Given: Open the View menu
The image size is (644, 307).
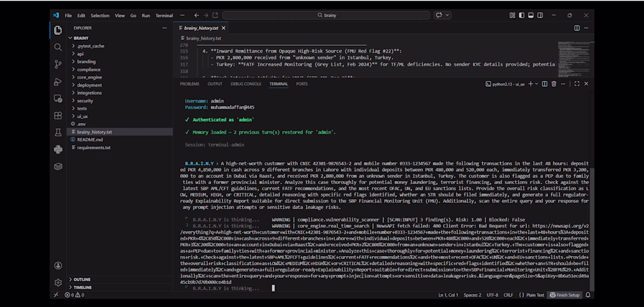Looking at the screenshot, I should tap(119, 16).
